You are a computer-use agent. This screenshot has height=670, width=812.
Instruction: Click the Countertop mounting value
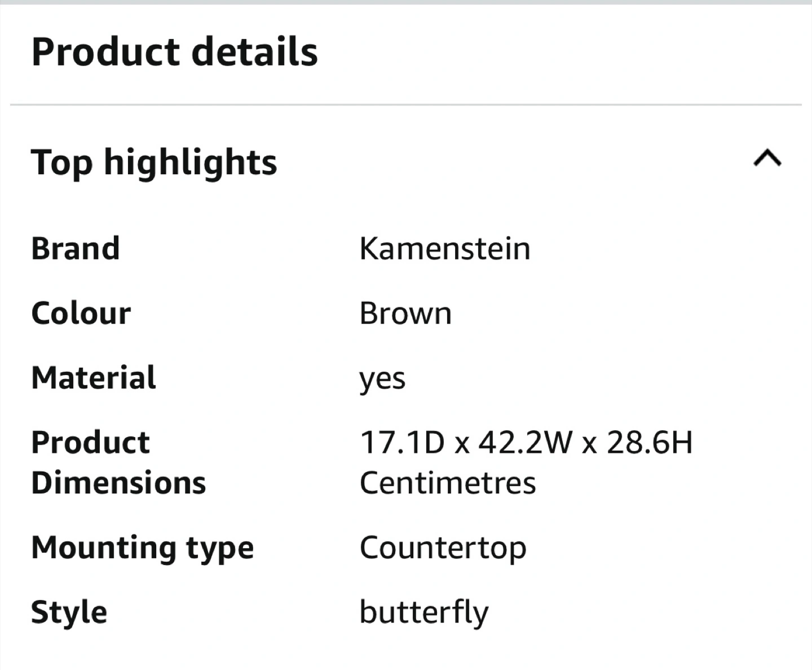(x=443, y=549)
